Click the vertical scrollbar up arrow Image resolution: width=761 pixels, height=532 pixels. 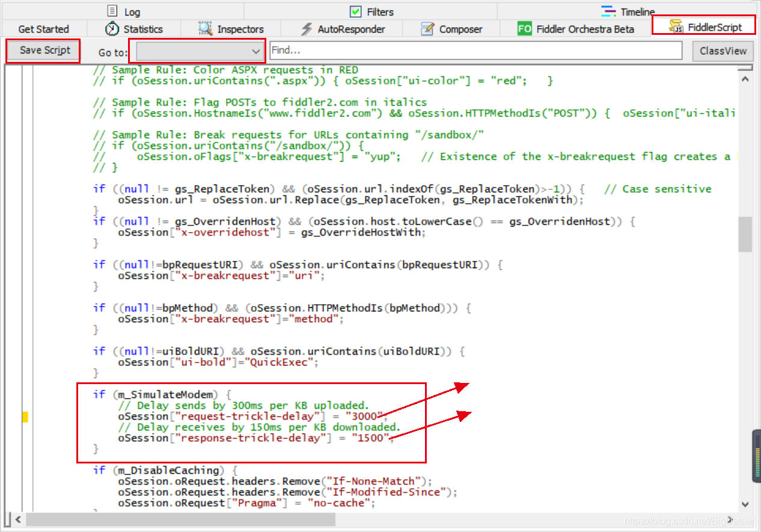coord(745,78)
